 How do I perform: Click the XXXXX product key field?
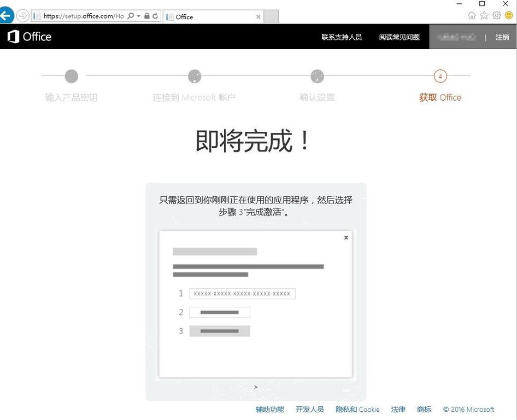click(242, 294)
